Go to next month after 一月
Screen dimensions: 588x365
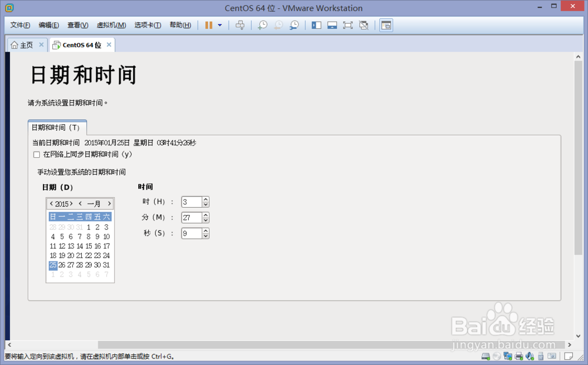(109, 204)
